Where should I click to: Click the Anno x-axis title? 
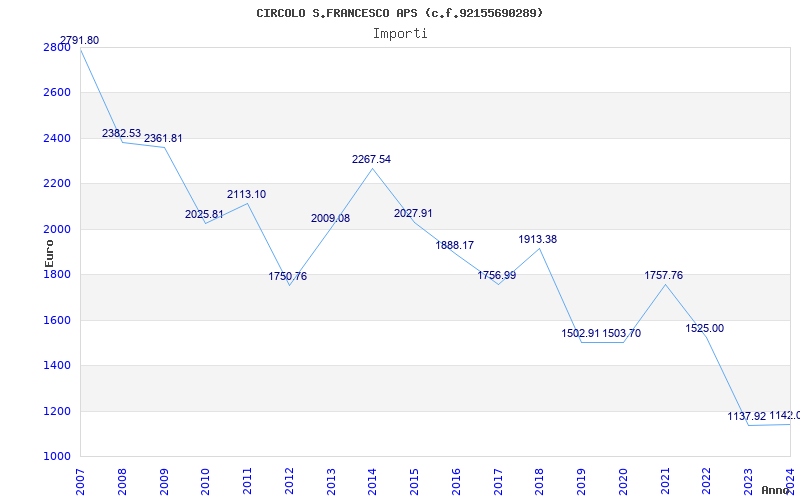click(776, 490)
